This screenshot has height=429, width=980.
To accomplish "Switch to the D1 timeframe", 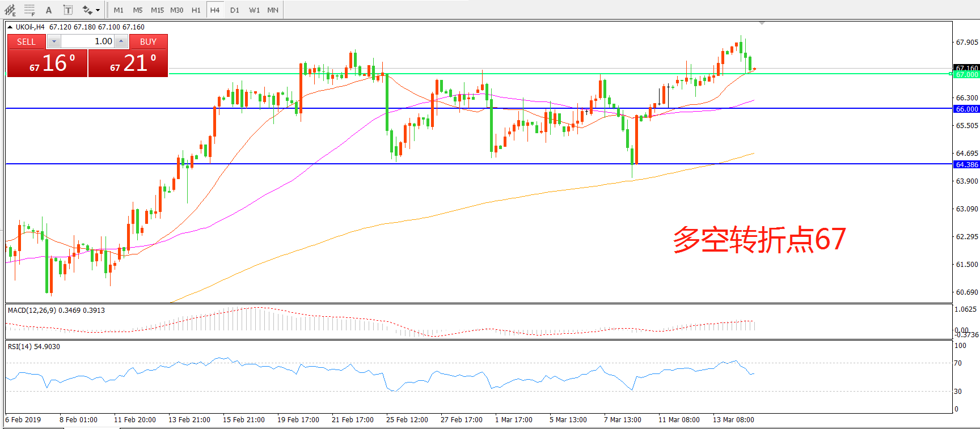I will click(235, 10).
